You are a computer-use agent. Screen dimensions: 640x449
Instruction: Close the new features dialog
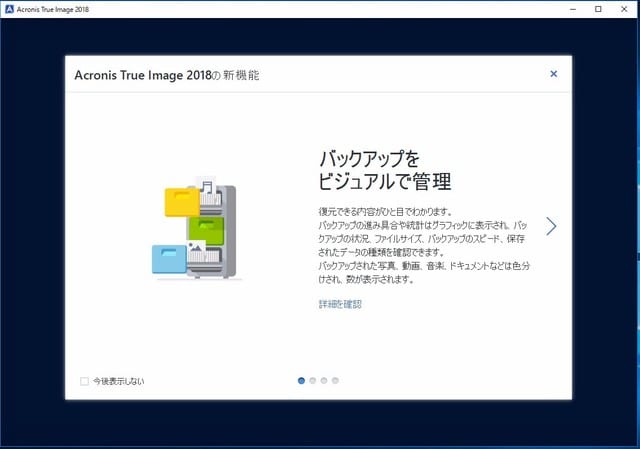[554, 74]
